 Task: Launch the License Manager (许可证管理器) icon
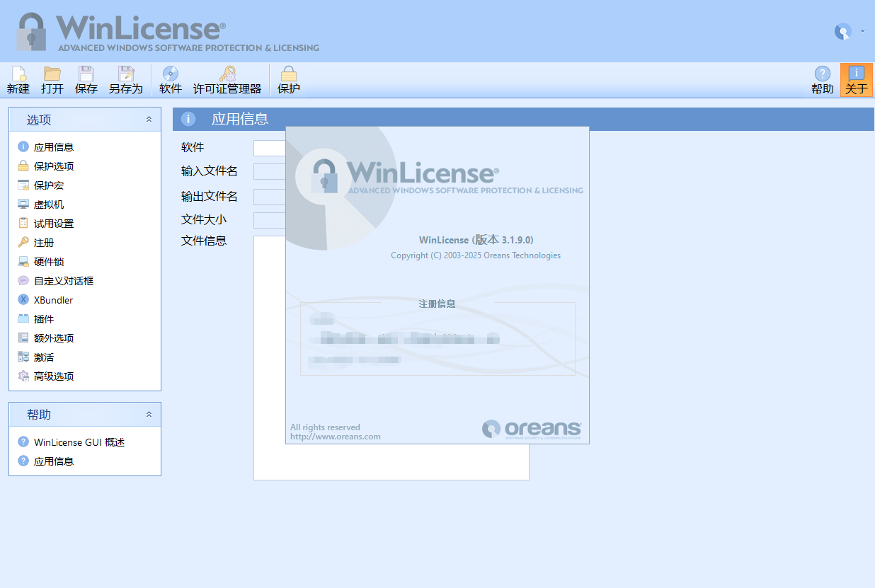click(x=227, y=80)
